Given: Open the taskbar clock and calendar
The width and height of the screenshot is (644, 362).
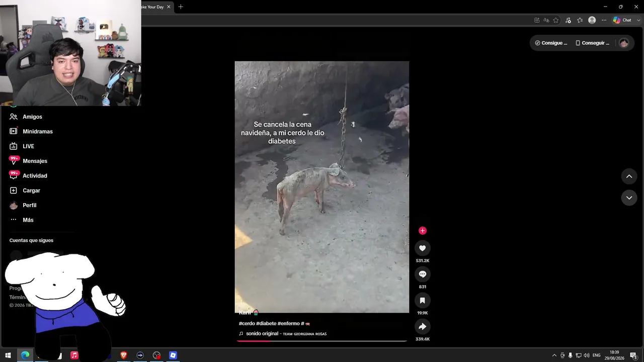Looking at the screenshot, I should point(614,355).
